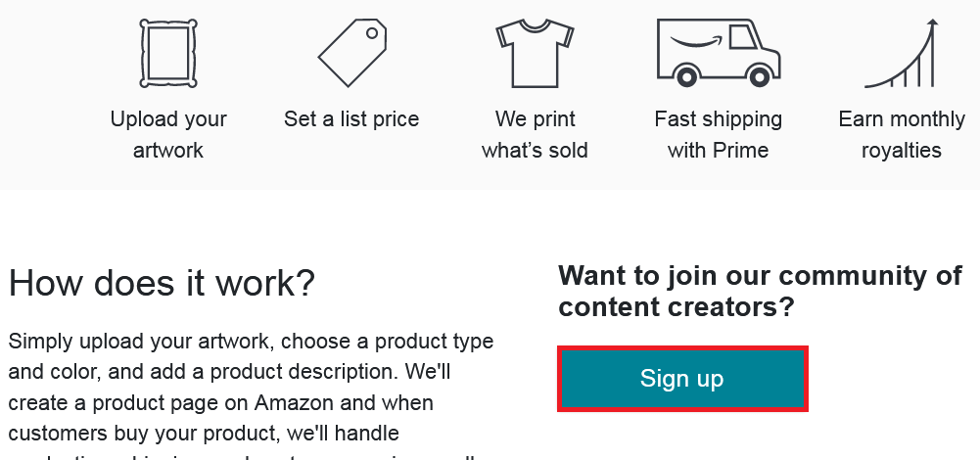Click the 'content creators?' heading line

(676, 307)
